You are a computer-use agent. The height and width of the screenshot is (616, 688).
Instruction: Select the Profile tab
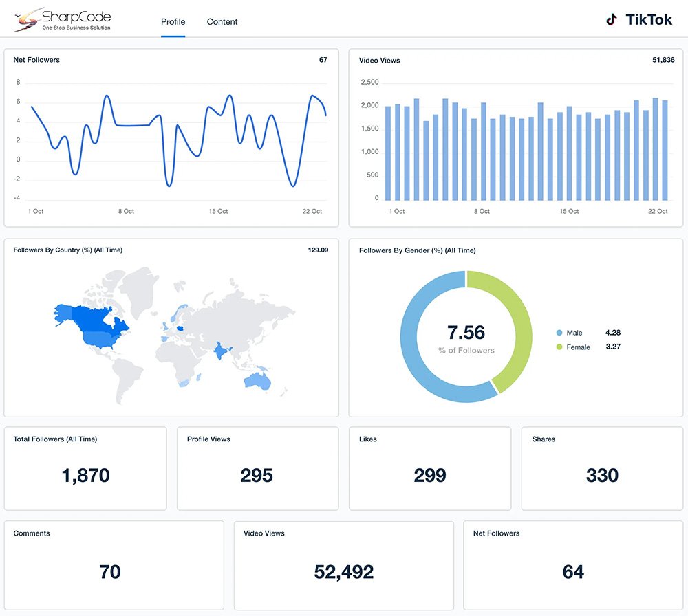pos(173,22)
